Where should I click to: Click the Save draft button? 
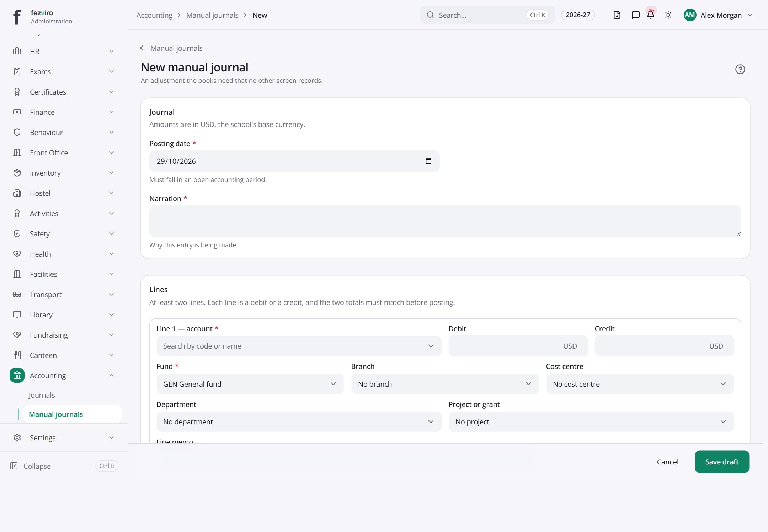tap(722, 462)
